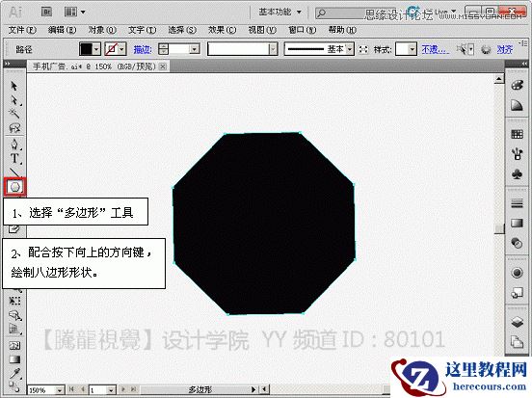Select the Line Segment tool

[x=13, y=172]
